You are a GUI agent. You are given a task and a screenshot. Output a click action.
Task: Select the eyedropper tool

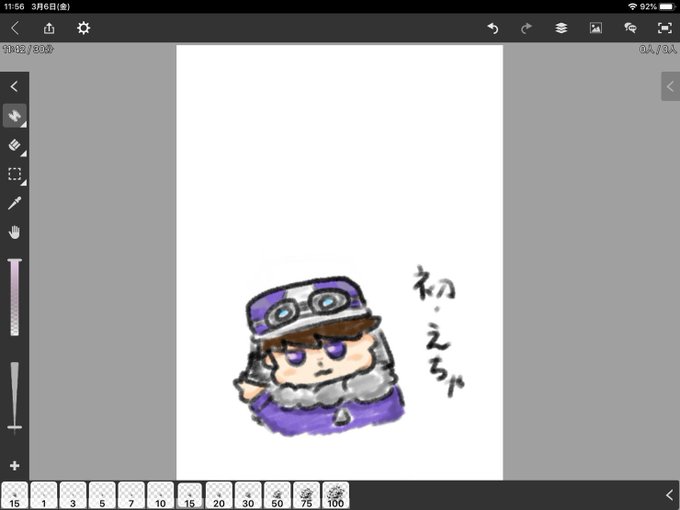[15, 203]
